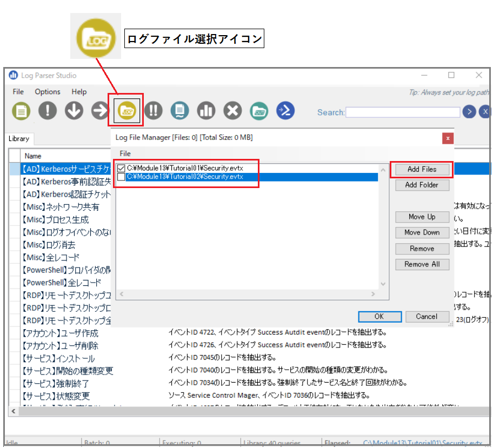Click the イベントID 4722 description text
Image resolution: width=493 pixels, height=448 pixels.
pos(278,332)
